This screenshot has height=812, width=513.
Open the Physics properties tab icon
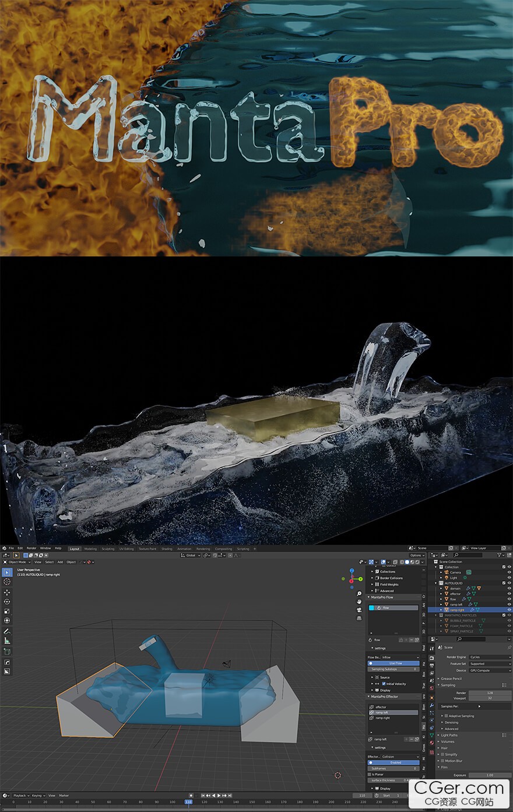(431, 720)
